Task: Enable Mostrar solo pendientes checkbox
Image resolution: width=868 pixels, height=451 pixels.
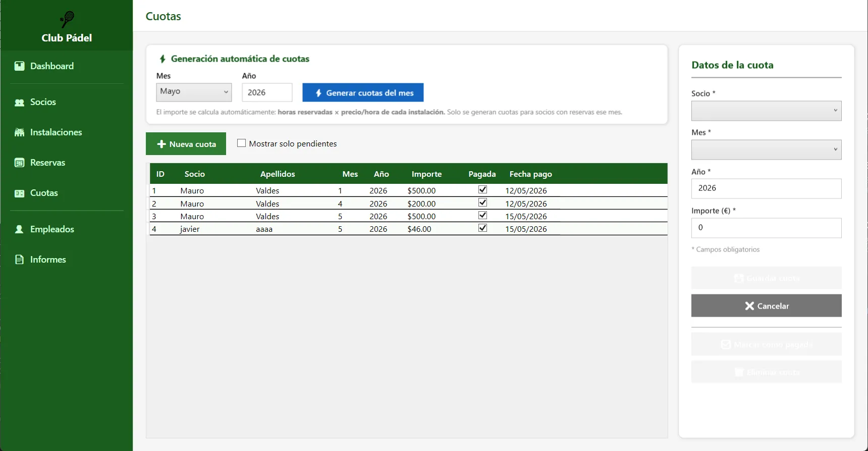Action: point(242,143)
